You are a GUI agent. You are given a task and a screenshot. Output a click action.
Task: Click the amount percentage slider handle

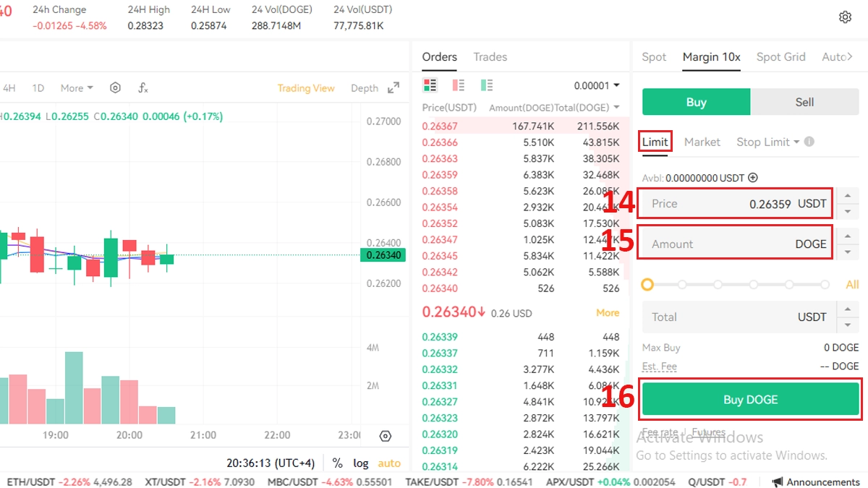click(x=647, y=285)
